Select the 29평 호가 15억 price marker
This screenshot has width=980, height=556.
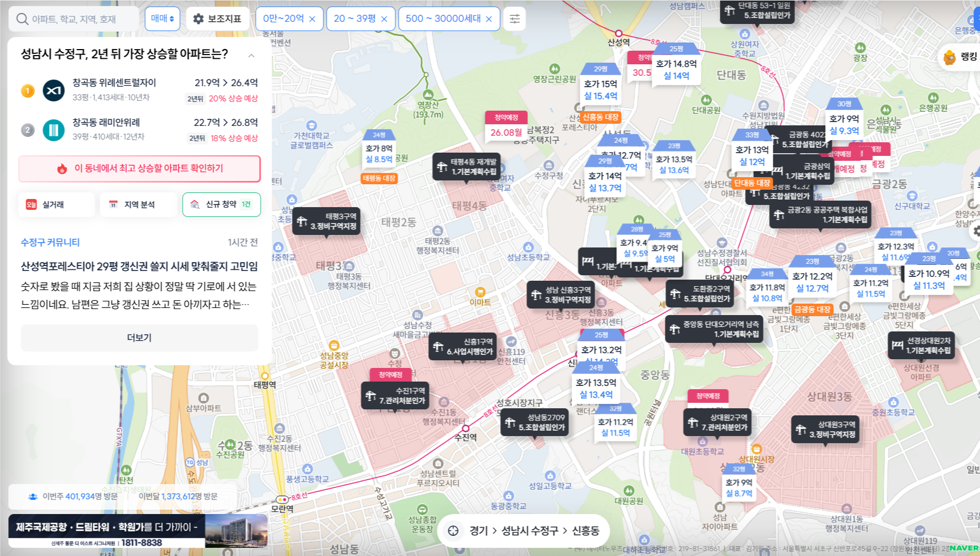600,85
